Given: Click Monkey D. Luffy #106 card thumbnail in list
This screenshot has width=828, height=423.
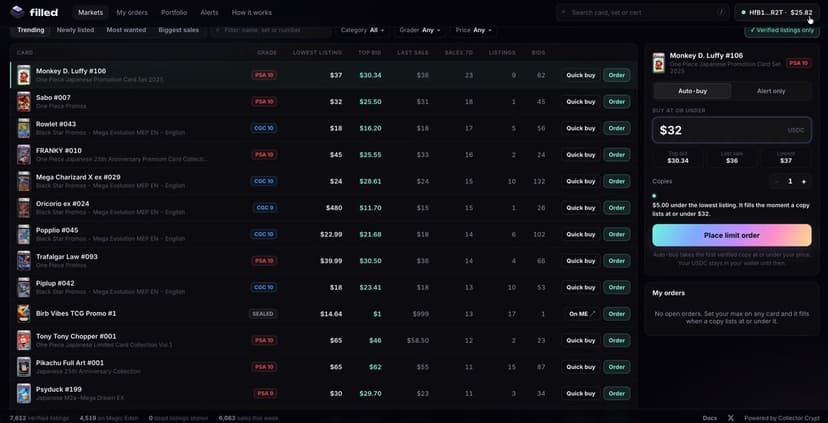Looking at the screenshot, I should [x=24, y=75].
